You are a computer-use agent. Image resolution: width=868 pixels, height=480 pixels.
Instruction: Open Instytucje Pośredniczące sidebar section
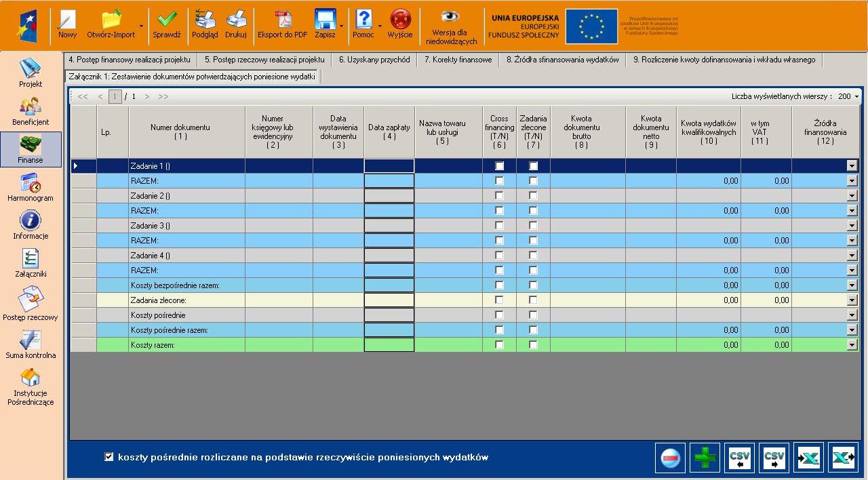pyautogui.click(x=31, y=387)
